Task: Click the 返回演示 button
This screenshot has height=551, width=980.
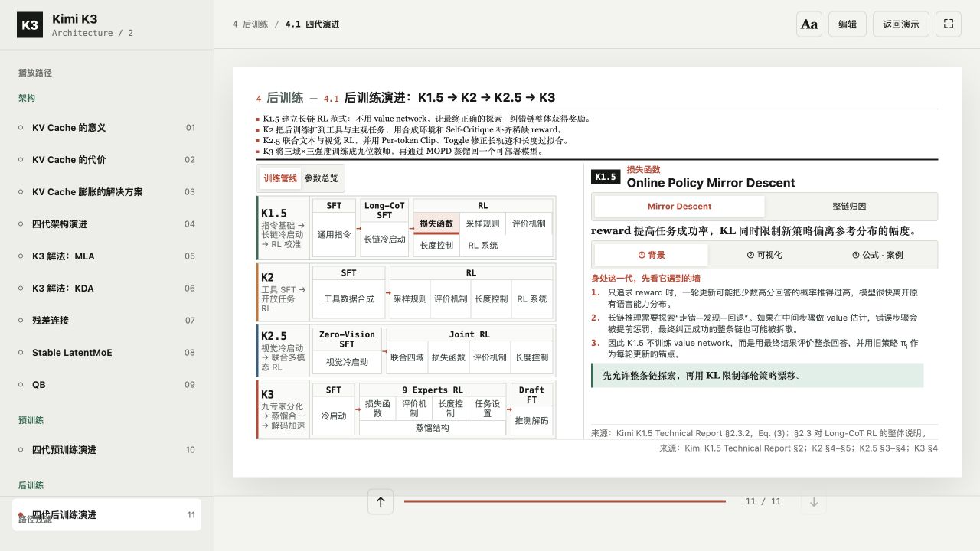Action: (x=901, y=24)
